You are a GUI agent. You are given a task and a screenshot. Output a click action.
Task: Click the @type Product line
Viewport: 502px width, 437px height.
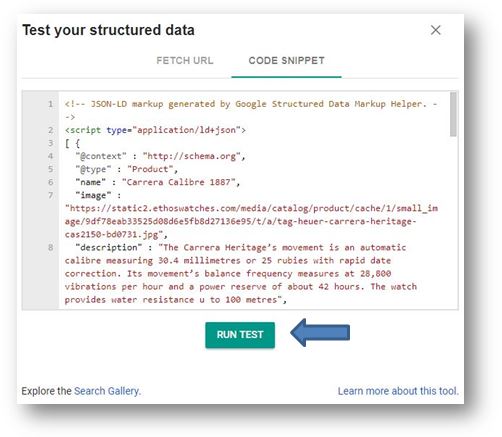pyautogui.click(x=127, y=169)
